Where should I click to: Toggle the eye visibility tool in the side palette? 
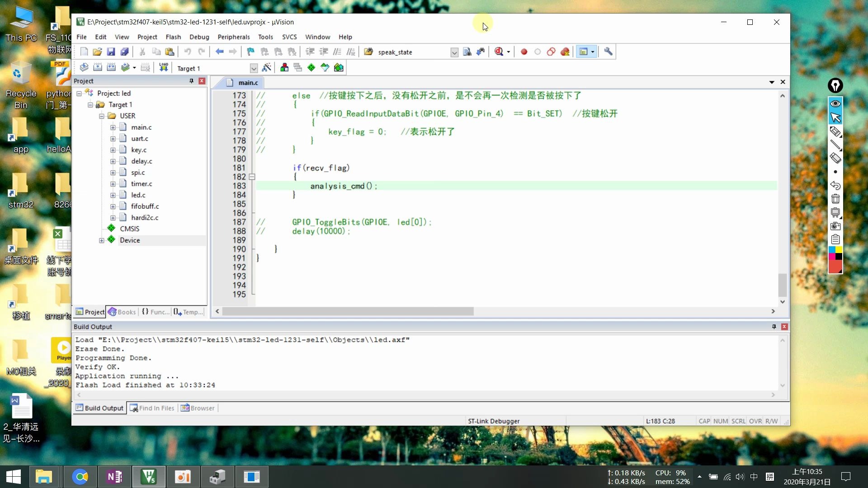click(x=835, y=103)
